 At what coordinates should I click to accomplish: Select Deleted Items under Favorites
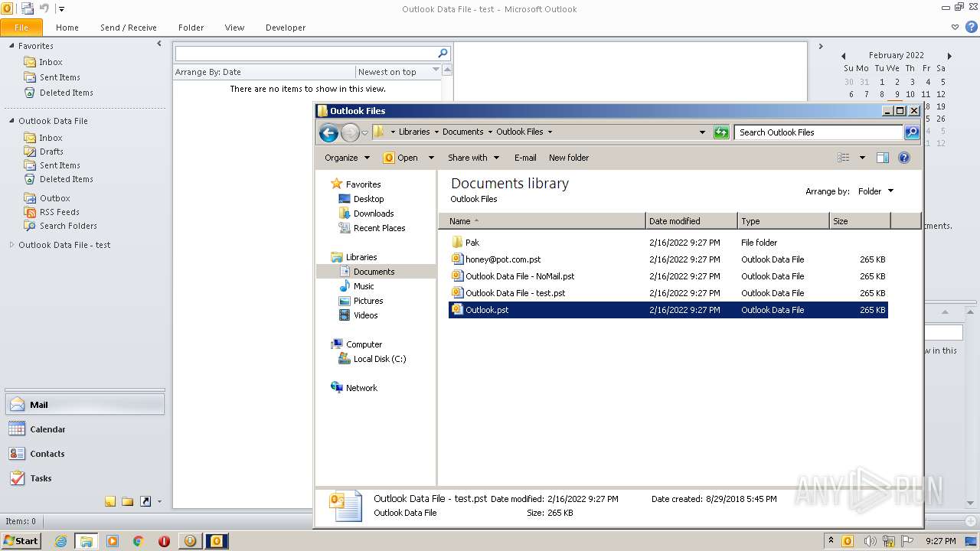coord(67,93)
